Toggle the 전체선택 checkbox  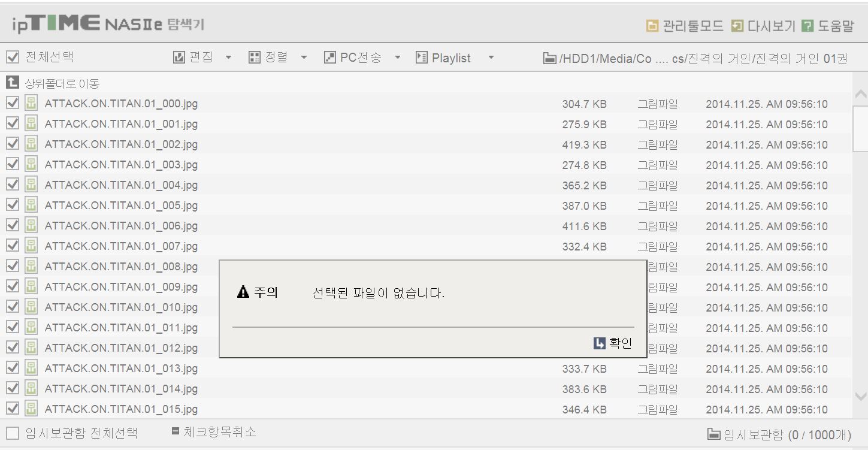tap(13, 57)
